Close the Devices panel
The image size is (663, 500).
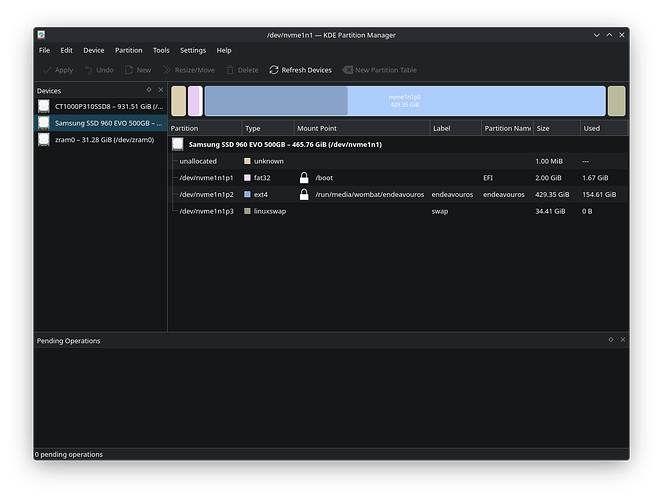[x=159, y=90]
